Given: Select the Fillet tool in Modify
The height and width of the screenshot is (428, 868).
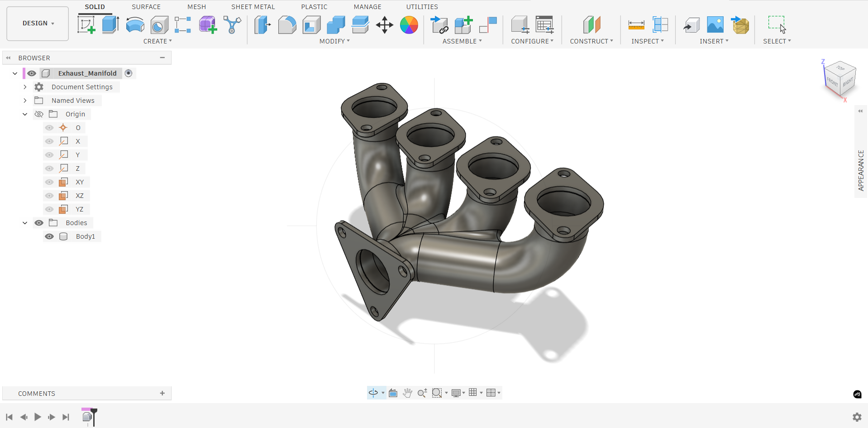Looking at the screenshot, I should click(287, 25).
